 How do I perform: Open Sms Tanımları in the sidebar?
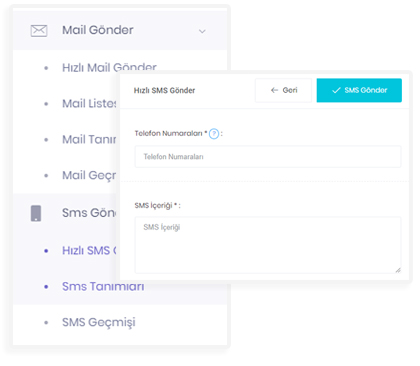tap(103, 287)
